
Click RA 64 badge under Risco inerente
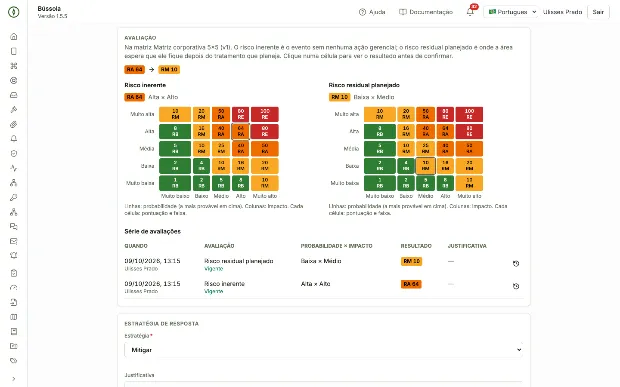pyautogui.click(x=134, y=97)
